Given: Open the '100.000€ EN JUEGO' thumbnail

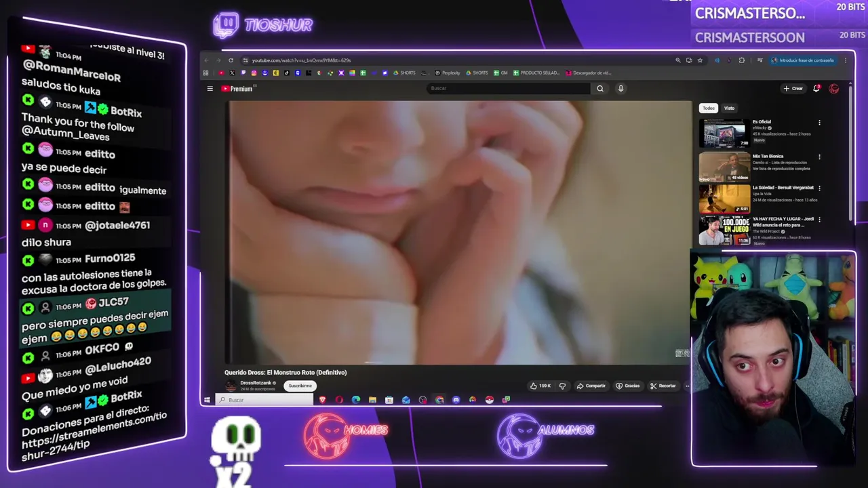Looking at the screenshot, I should pyautogui.click(x=724, y=230).
